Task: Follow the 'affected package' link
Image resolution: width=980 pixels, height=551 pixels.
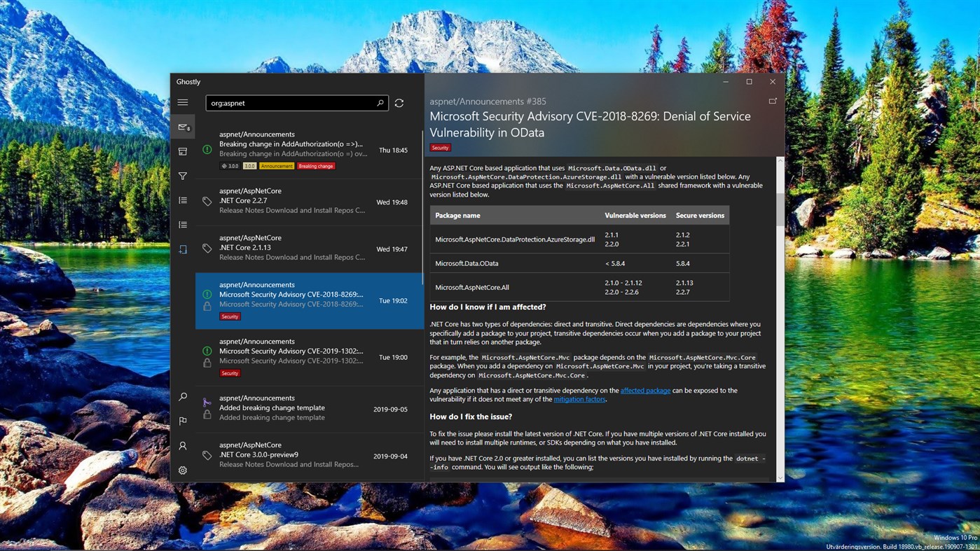Action: tap(645, 391)
